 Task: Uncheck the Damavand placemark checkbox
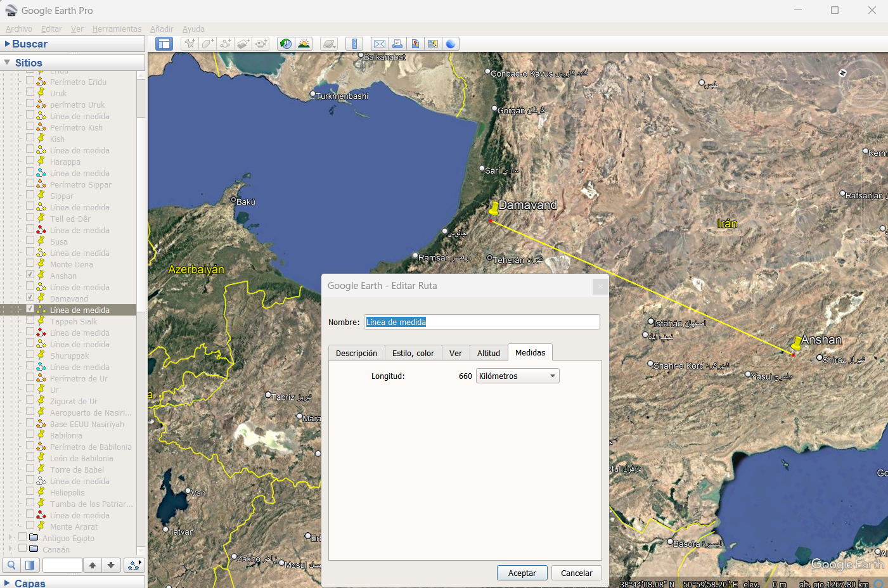tap(30, 297)
